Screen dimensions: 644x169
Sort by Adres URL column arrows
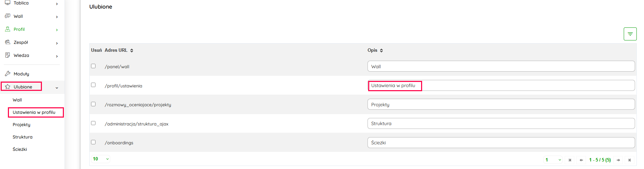pyautogui.click(x=132, y=50)
